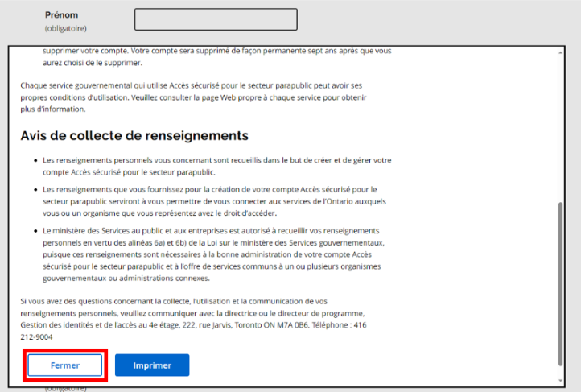581x392 pixels.
Task: Click the paragraph starting "Chaque service gouvernemental"
Action: (192, 97)
